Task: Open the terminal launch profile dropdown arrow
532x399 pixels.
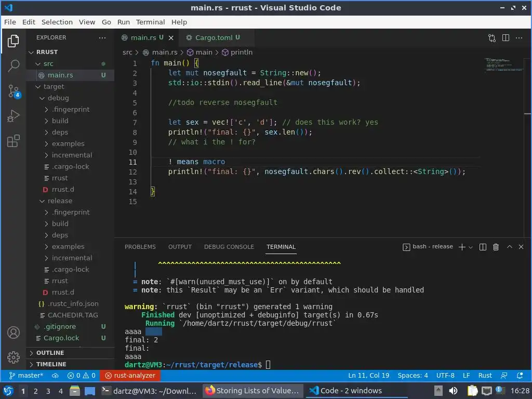Action: (471, 247)
